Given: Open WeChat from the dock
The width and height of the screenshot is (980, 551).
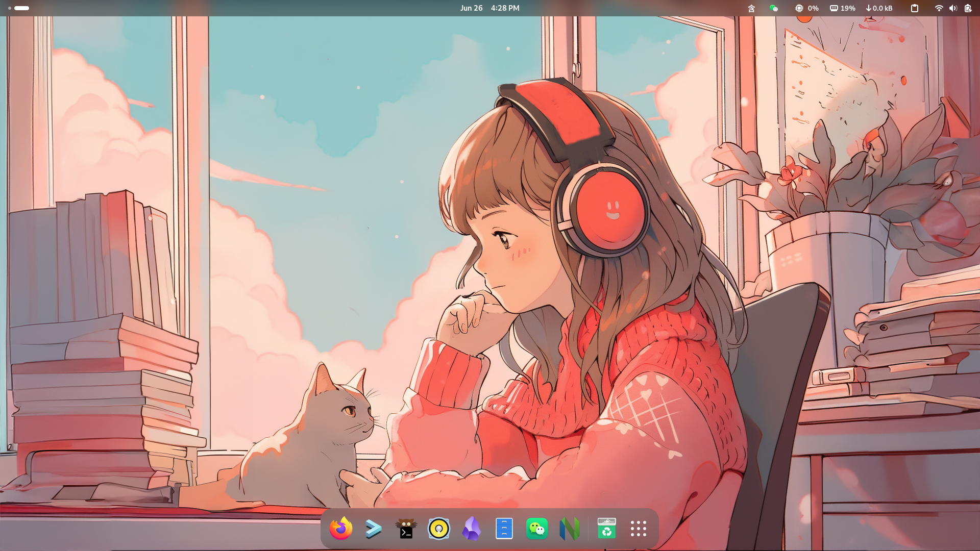Looking at the screenshot, I should [x=537, y=529].
